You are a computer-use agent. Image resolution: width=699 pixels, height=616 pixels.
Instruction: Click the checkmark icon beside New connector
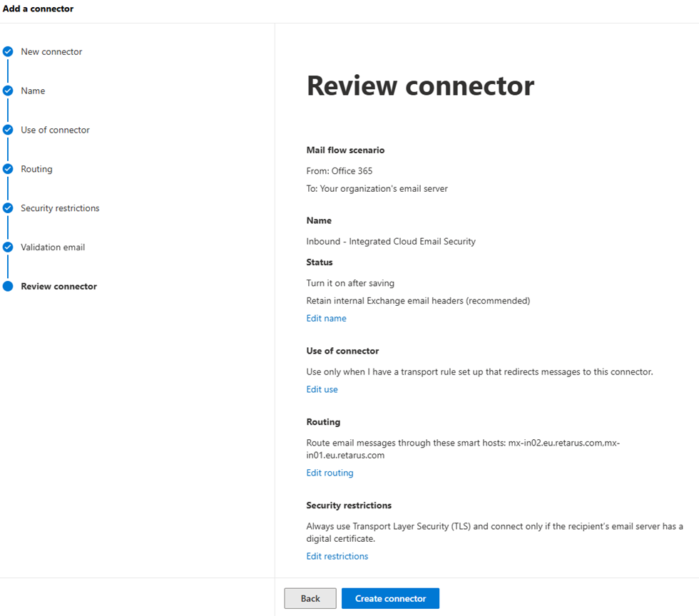point(8,51)
